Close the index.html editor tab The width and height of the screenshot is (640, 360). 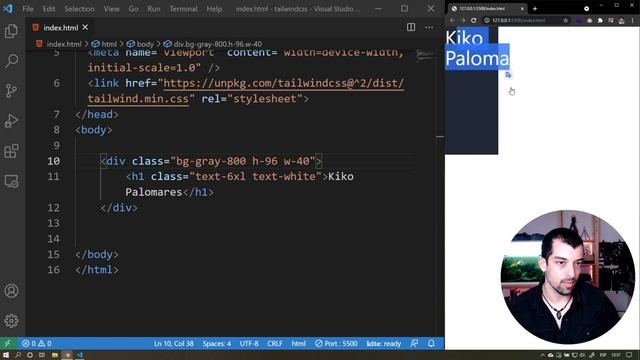point(85,27)
